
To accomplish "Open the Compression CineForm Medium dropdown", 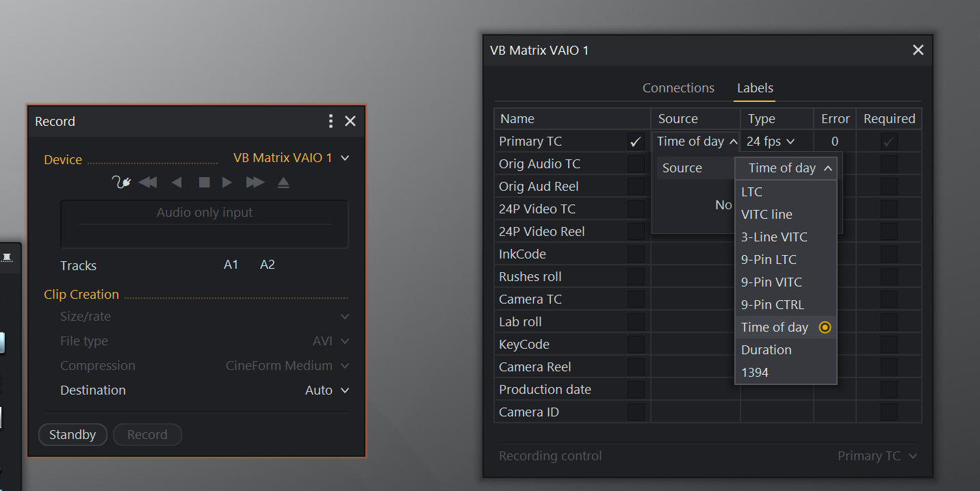I will (x=287, y=366).
